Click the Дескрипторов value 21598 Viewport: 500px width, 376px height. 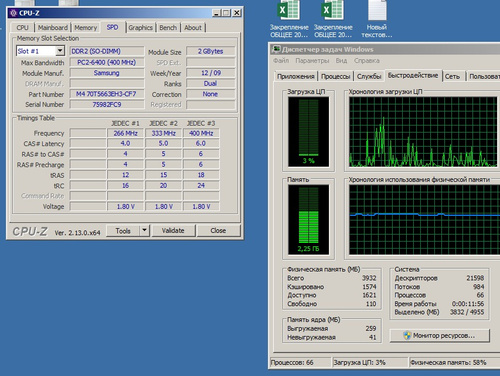click(x=475, y=278)
